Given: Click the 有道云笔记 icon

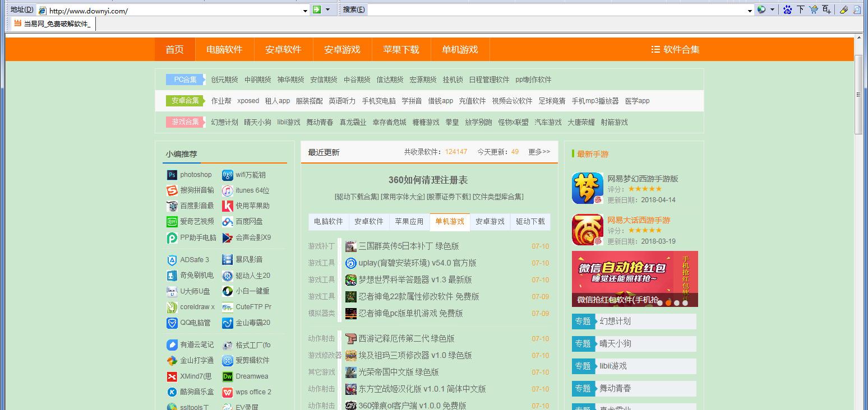Looking at the screenshot, I should (172, 345).
